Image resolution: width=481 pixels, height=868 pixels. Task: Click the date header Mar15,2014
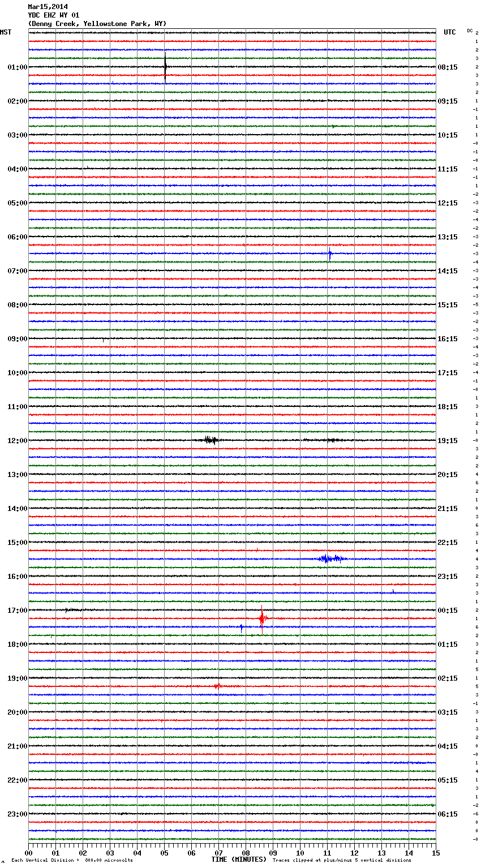(x=48, y=7)
